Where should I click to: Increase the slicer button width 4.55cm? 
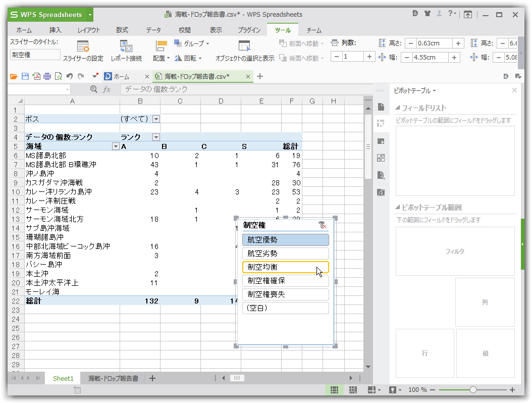[454, 58]
